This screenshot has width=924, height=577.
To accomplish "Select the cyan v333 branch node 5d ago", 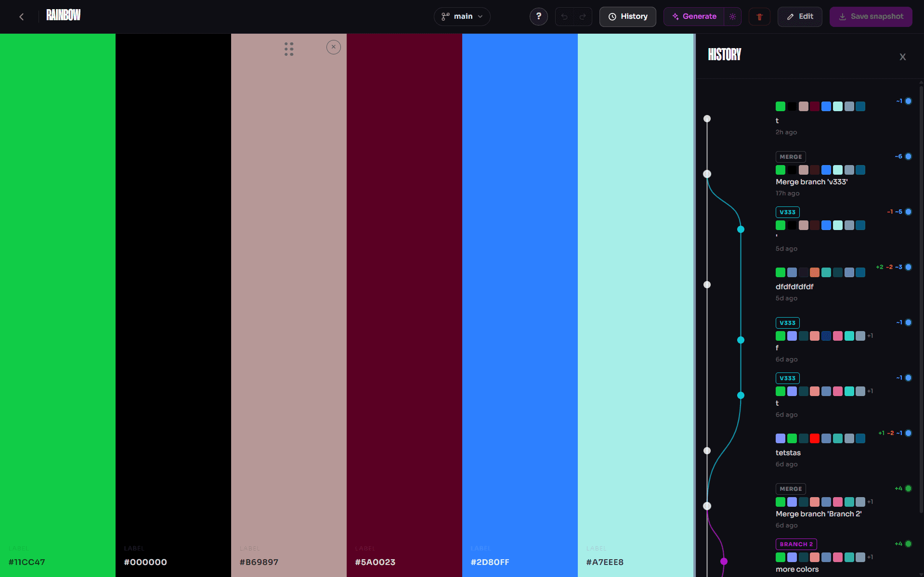I will coord(741,230).
